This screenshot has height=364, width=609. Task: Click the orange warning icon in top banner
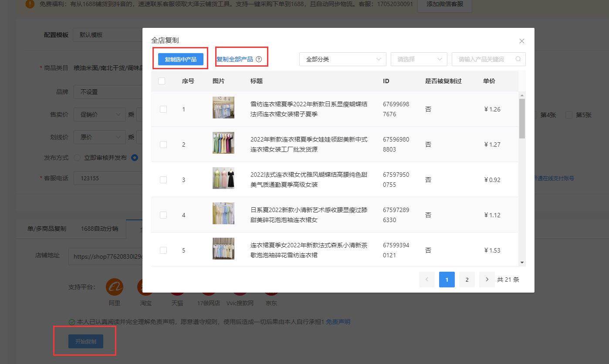[30, 4]
